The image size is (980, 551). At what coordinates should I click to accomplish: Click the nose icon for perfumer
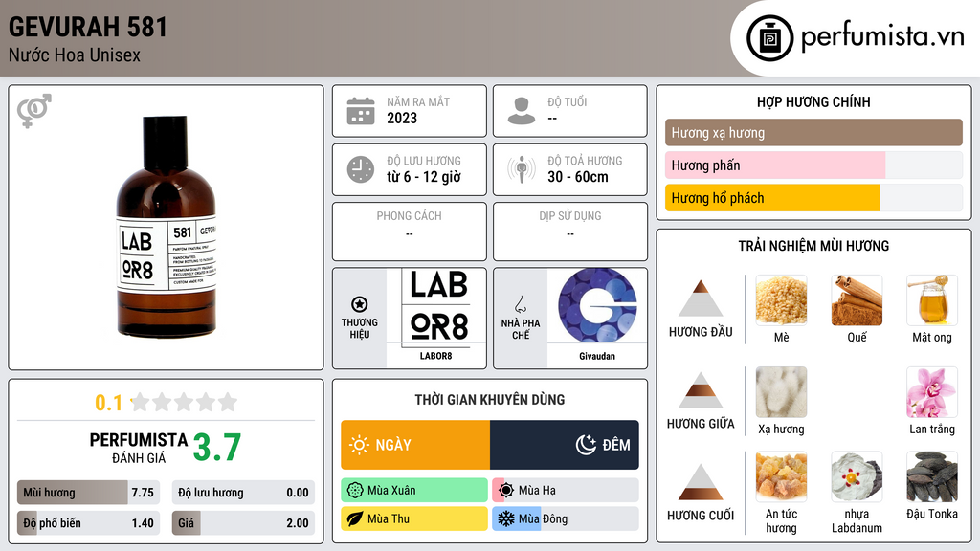(x=520, y=304)
